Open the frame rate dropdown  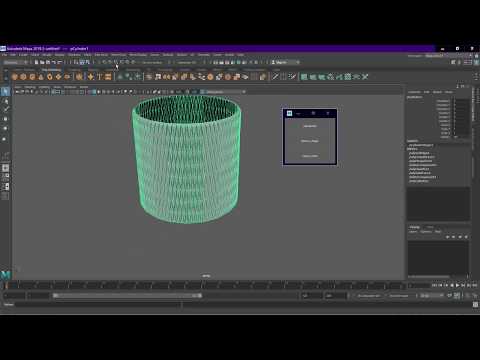[x=432, y=296]
